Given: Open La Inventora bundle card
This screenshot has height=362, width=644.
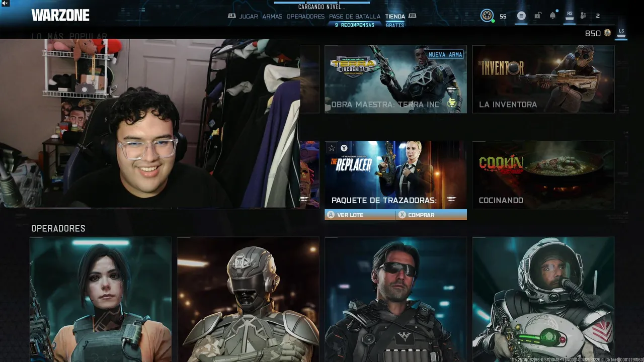Looking at the screenshot, I should 543,79.
